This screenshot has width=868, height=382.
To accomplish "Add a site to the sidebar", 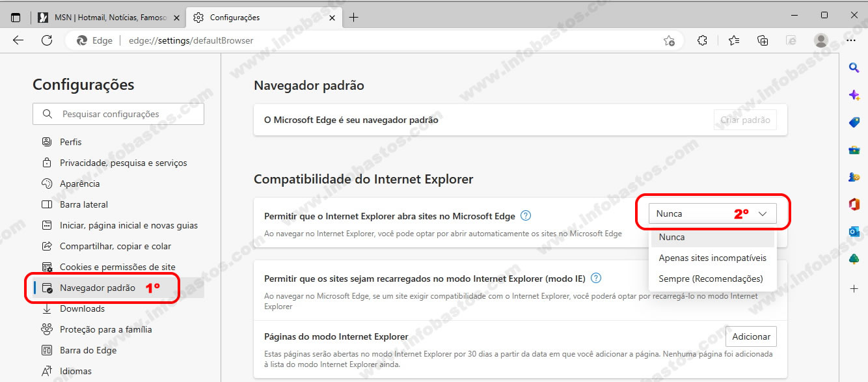I will [854, 288].
